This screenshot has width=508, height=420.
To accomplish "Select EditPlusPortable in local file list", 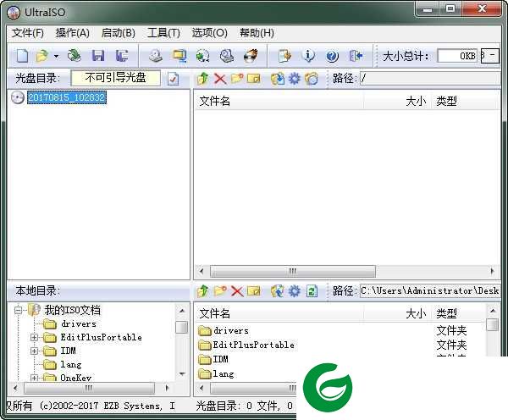I will point(254,345).
